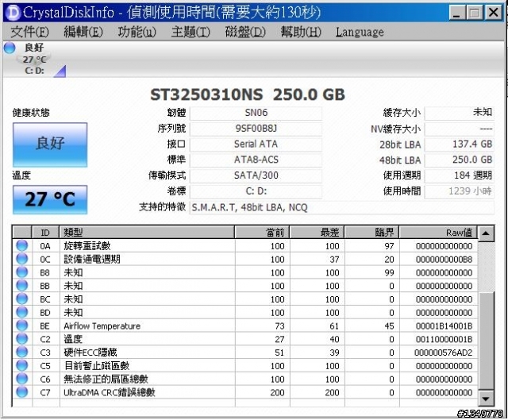Click the 臨界 column header
The height and width of the screenshot is (420, 508).
pos(371,233)
